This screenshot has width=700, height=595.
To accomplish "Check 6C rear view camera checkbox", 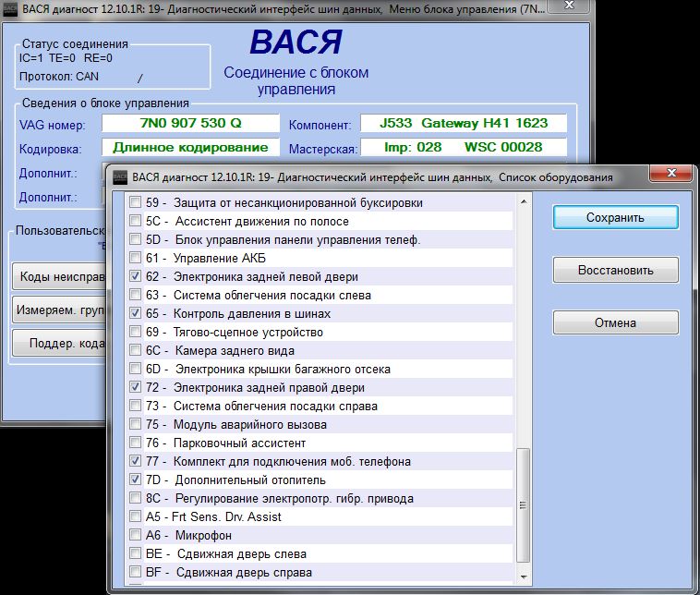I will 135,350.
